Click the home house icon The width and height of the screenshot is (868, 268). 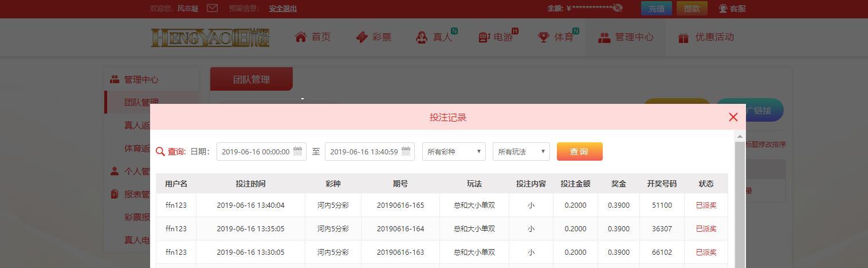tap(301, 37)
